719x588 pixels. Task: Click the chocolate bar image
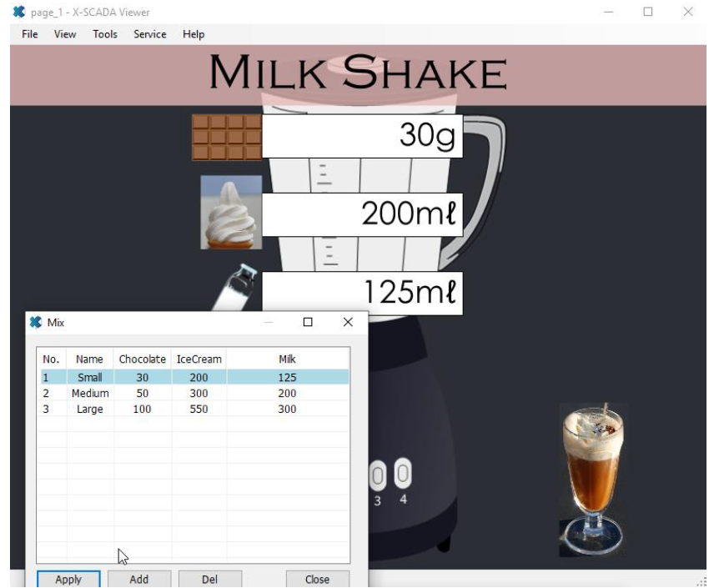[x=227, y=138]
